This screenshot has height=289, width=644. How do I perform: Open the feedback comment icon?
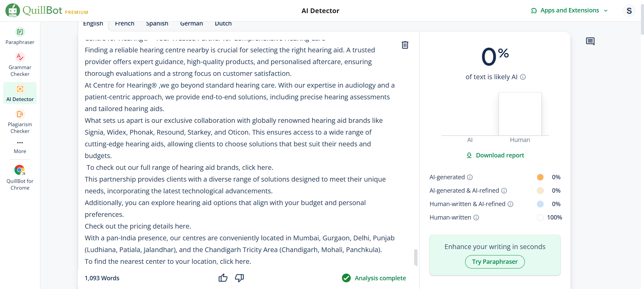coord(590,41)
